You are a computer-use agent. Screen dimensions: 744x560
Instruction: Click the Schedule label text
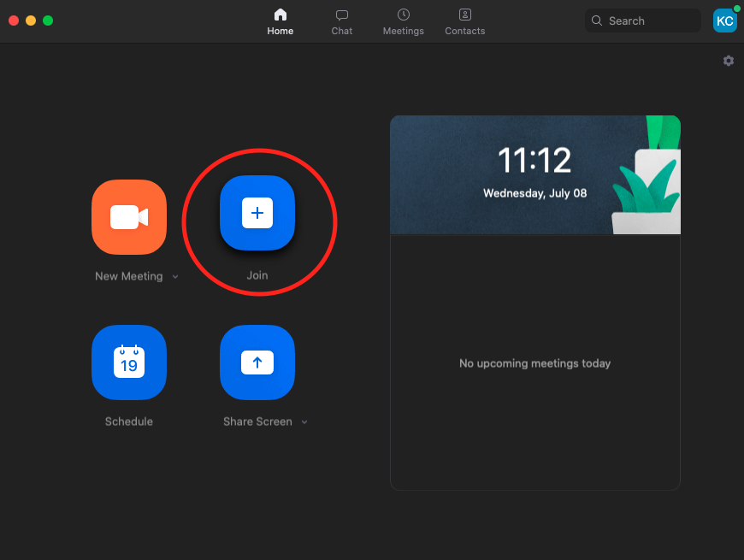pos(128,421)
